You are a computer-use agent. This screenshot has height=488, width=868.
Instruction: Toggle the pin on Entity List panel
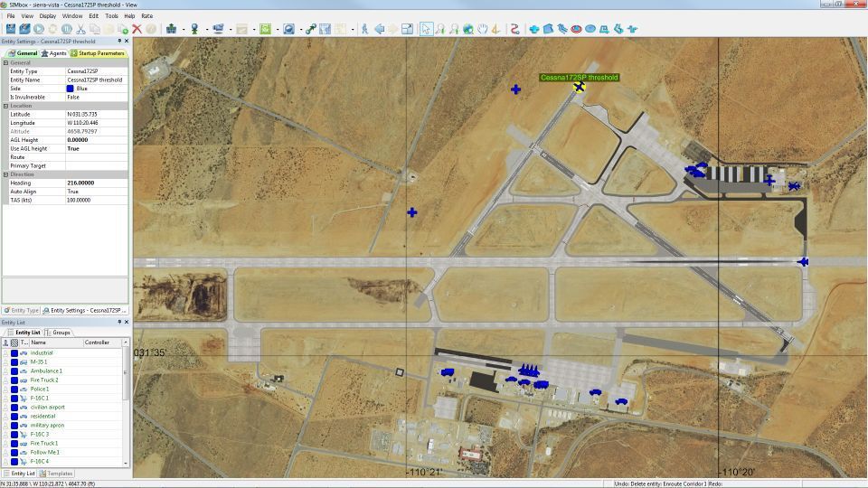coord(119,322)
